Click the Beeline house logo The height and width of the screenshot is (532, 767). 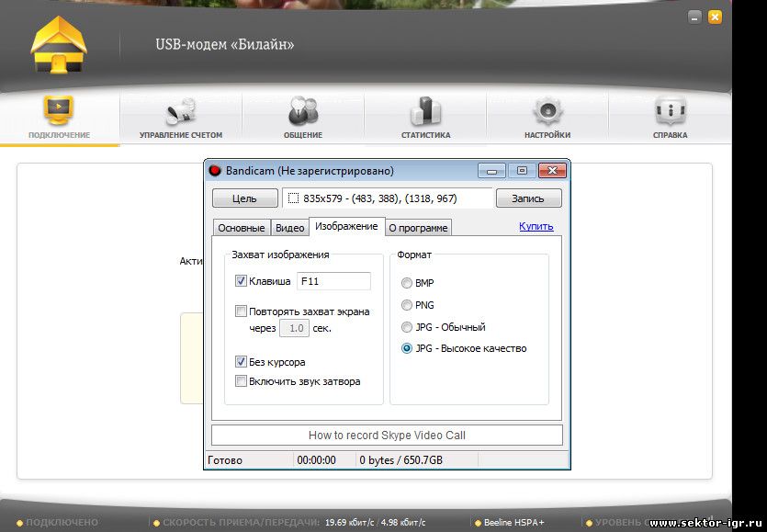(59, 44)
